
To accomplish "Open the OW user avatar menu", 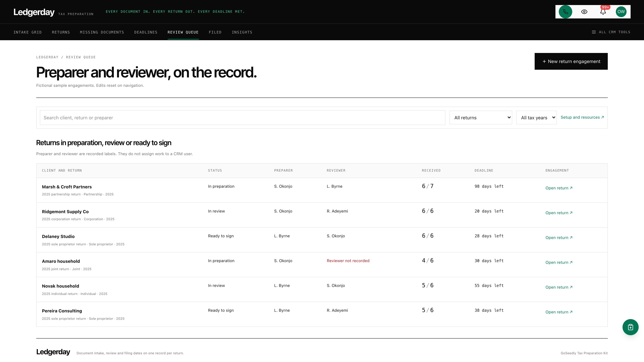I will point(621,12).
